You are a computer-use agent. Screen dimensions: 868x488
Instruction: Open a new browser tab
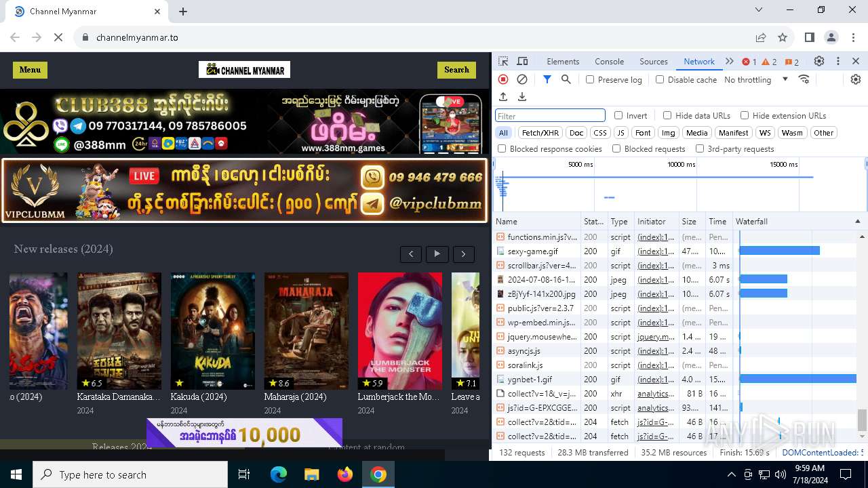click(183, 11)
